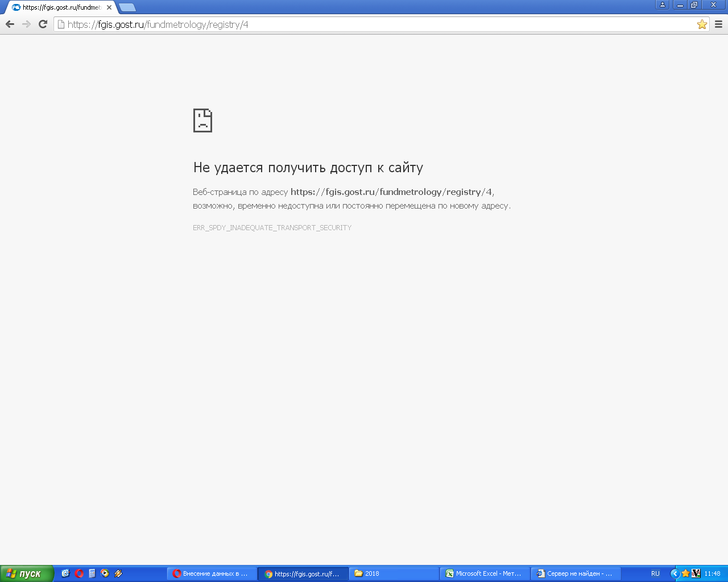
Task: Open the media player quick launch icon
Action: tap(105, 573)
